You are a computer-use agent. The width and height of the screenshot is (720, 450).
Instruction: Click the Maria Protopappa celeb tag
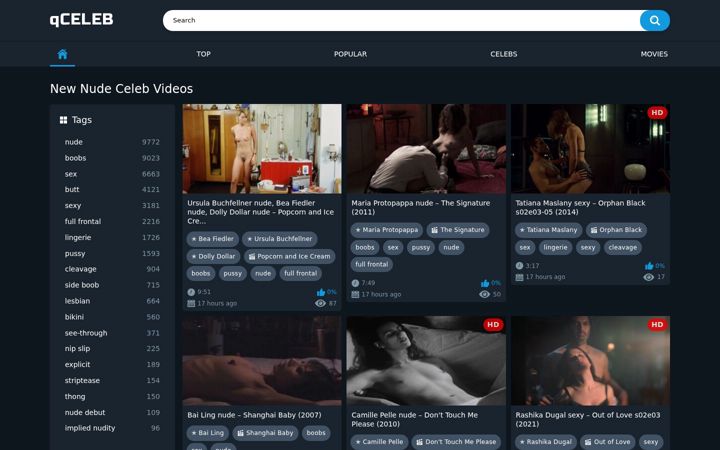tap(387, 230)
